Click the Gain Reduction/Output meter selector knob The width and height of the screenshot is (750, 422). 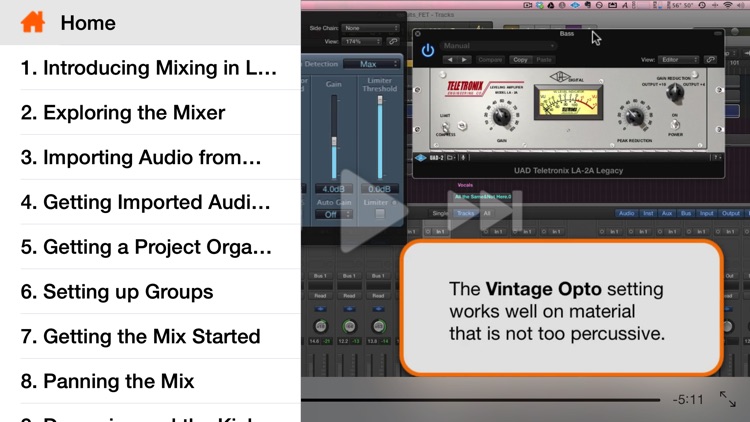(x=674, y=92)
